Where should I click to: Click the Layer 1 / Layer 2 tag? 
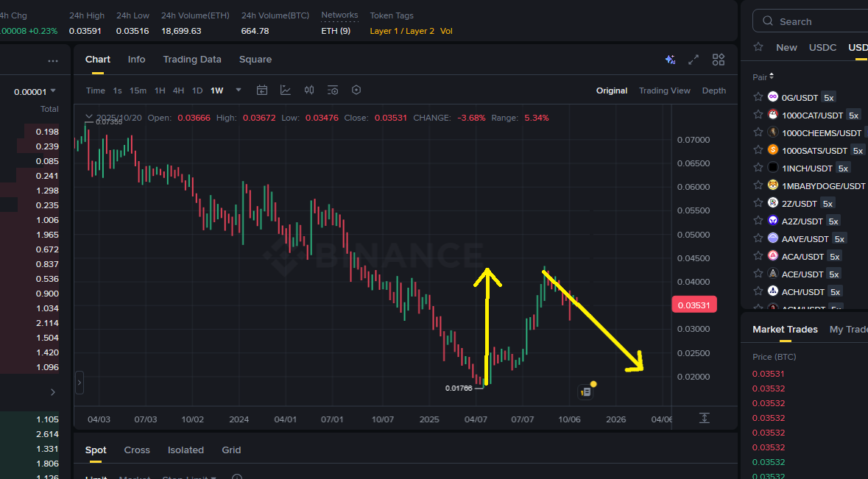402,31
